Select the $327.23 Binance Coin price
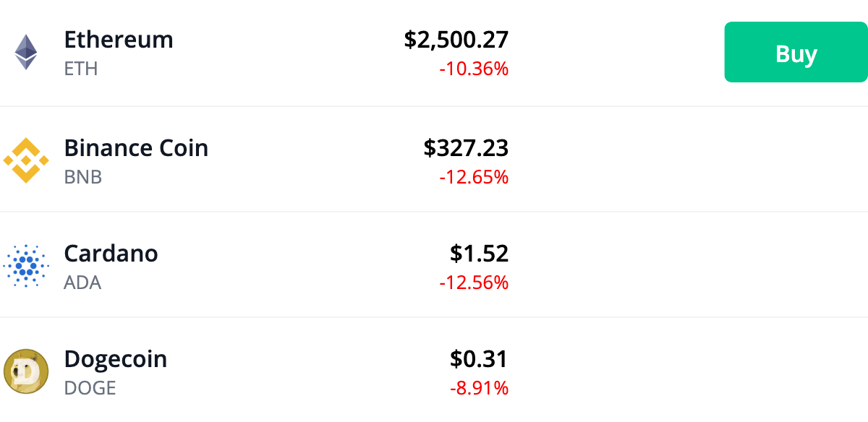This screenshot has width=868, height=422. pos(467,148)
